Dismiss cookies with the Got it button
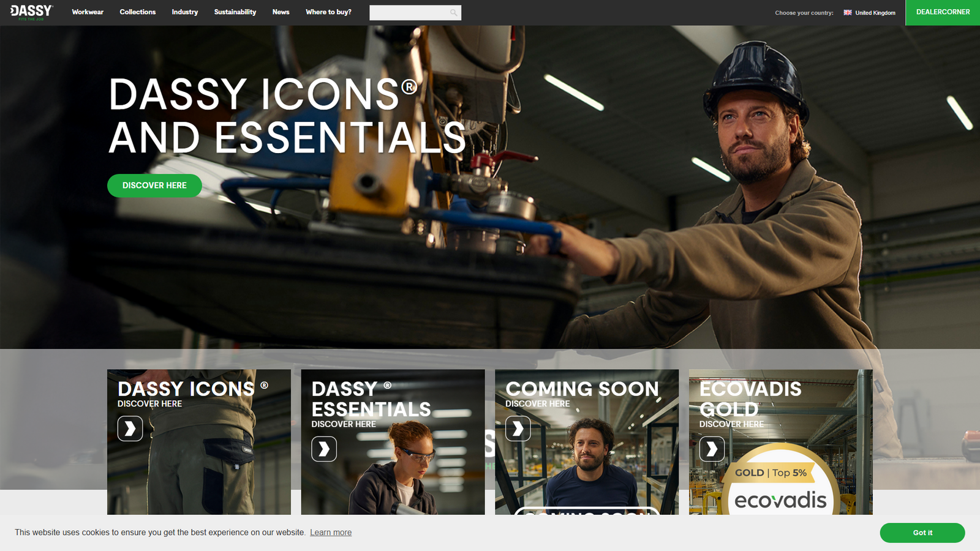The height and width of the screenshot is (551, 980). tap(922, 533)
